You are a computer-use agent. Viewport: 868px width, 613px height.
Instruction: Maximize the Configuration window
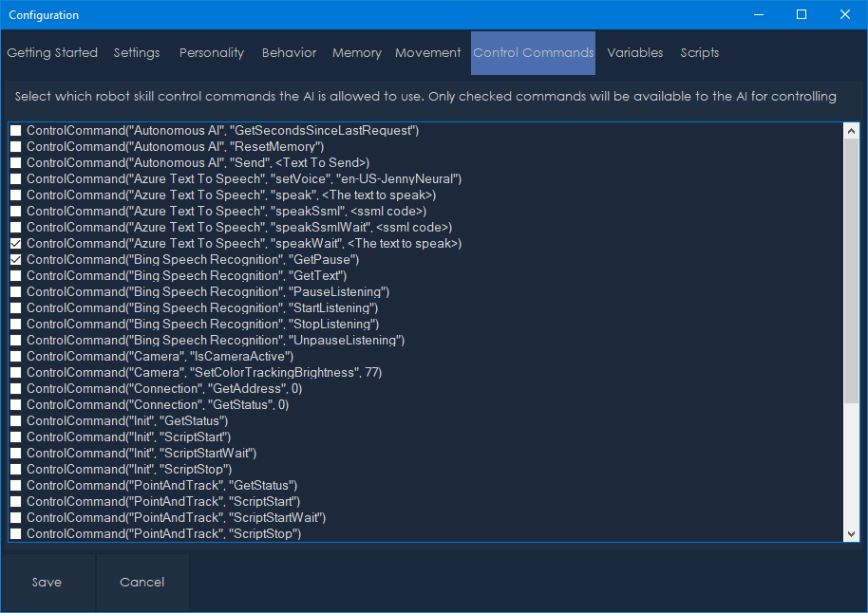(x=801, y=14)
